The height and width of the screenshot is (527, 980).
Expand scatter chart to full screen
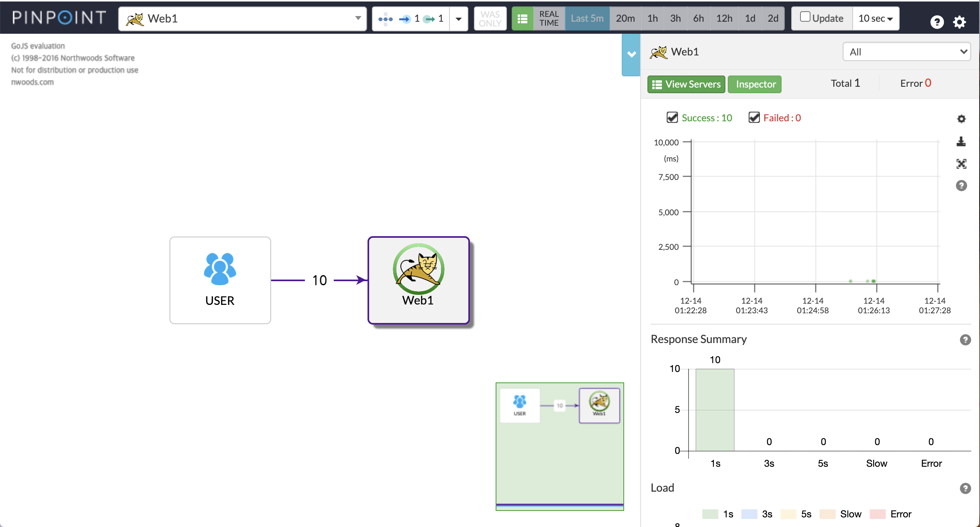961,164
